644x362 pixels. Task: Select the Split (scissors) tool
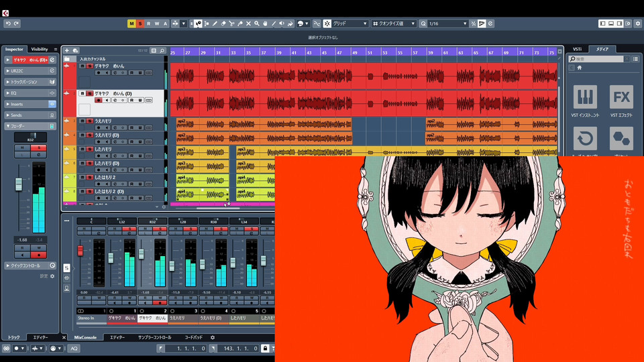click(x=231, y=24)
